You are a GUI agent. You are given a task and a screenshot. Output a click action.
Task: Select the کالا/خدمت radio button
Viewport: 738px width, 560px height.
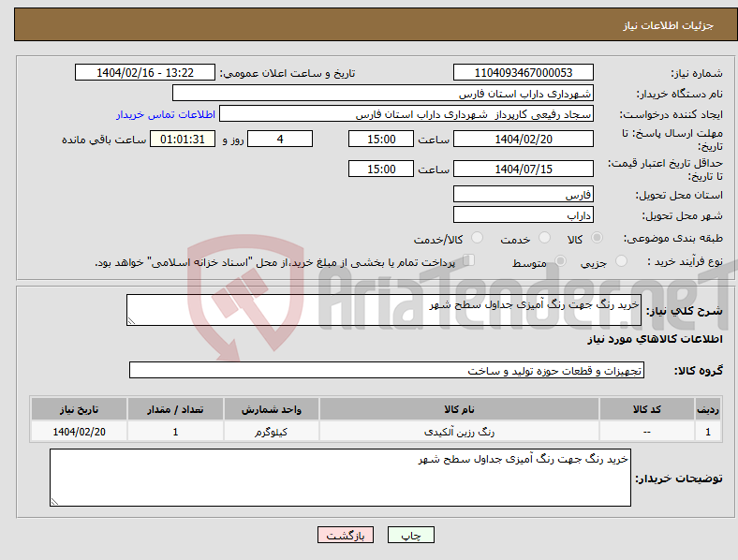[478, 238]
